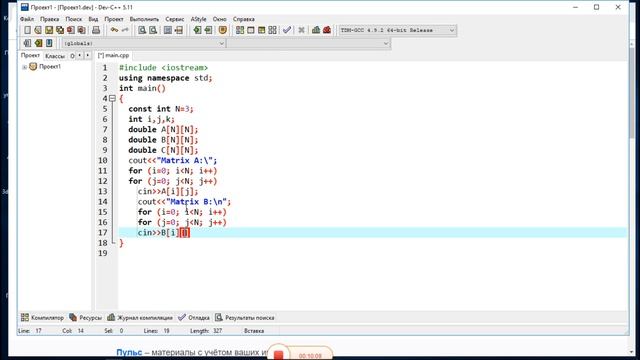Viewport: 640px width, 360px height.
Task: Click the Go to line icon
Action: tap(178, 30)
